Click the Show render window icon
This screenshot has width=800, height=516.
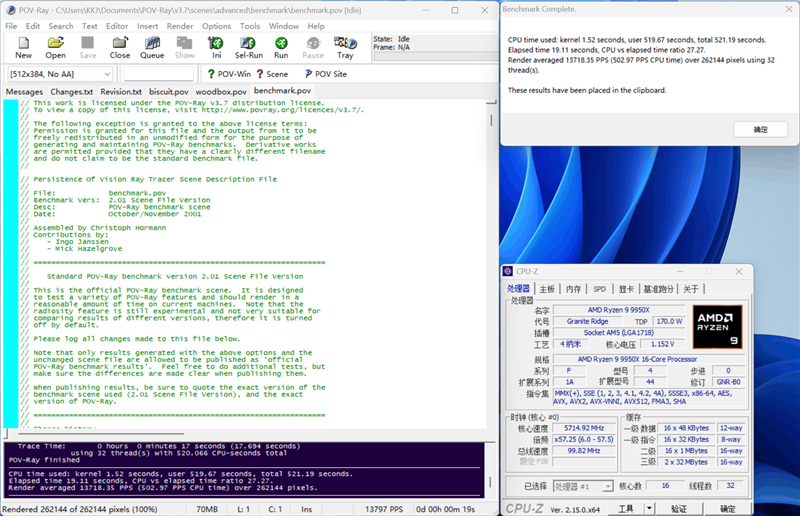[185, 47]
